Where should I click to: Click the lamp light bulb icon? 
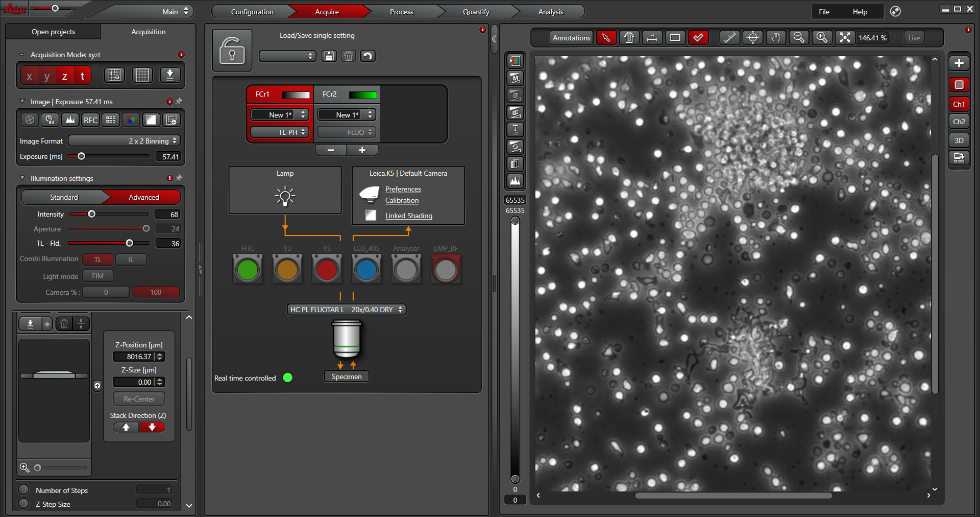[285, 196]
